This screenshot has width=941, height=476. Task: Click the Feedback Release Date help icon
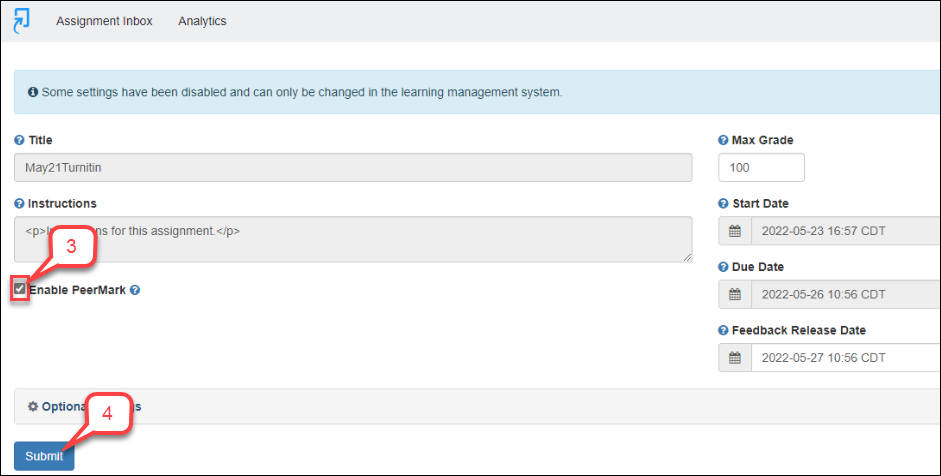(x=723, y=331)
